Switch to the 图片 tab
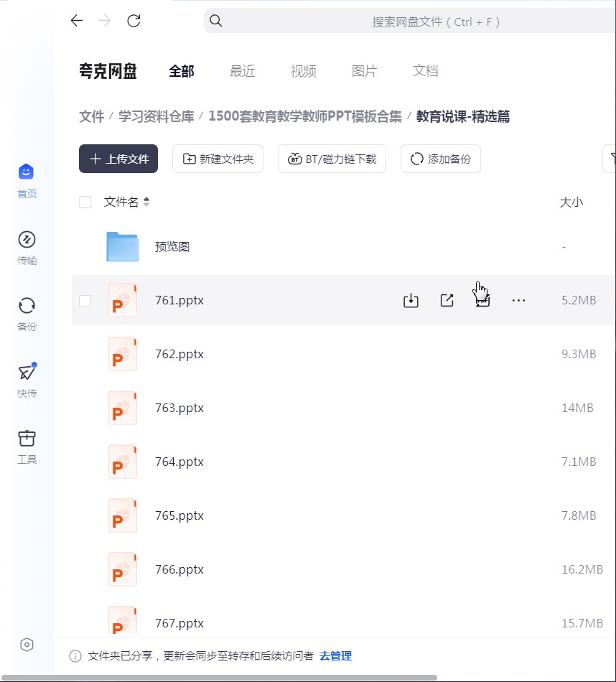 (x=364, y=71)
